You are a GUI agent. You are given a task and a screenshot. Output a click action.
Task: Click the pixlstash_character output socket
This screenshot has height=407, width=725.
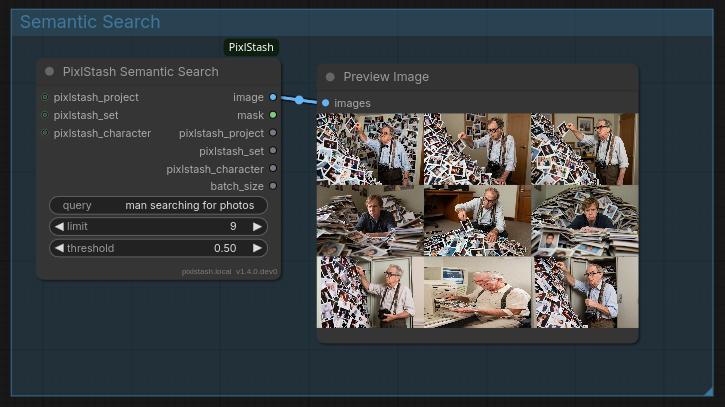[x=273, y=168]
